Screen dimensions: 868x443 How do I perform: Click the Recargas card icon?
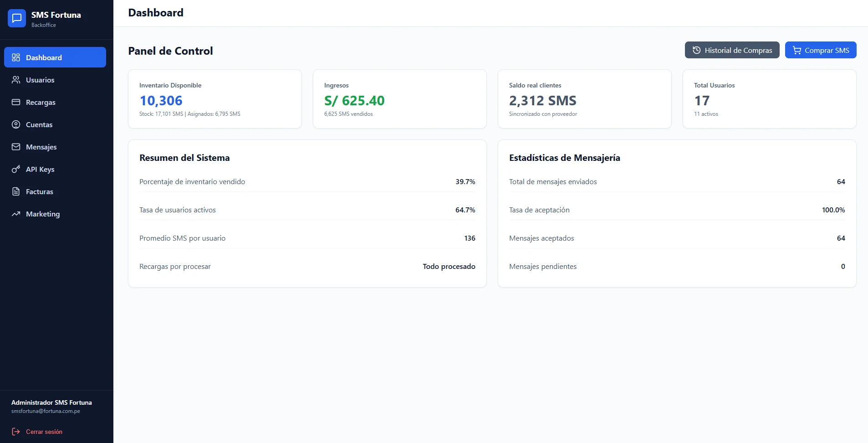pos(16,102)
